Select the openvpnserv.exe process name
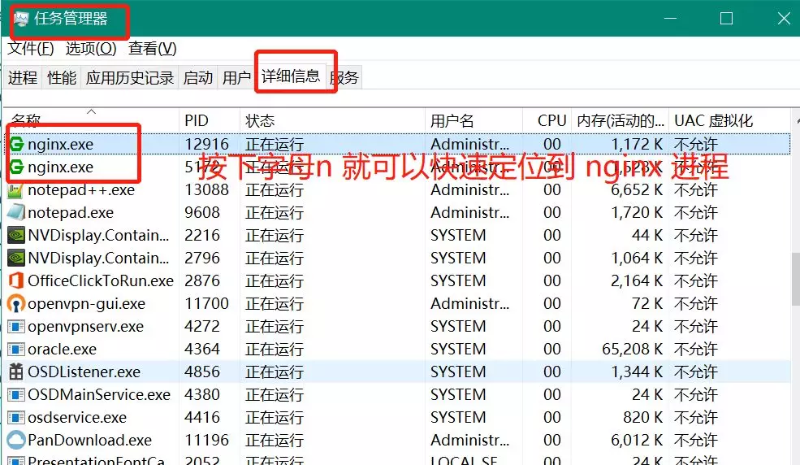This screenshot has height=465, width=800. (x=86, y=326)
